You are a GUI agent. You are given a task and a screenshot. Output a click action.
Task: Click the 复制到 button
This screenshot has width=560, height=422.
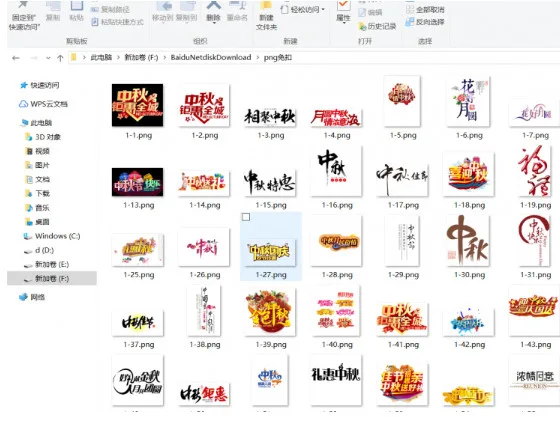pyautogui.click(x=186, y=11)
